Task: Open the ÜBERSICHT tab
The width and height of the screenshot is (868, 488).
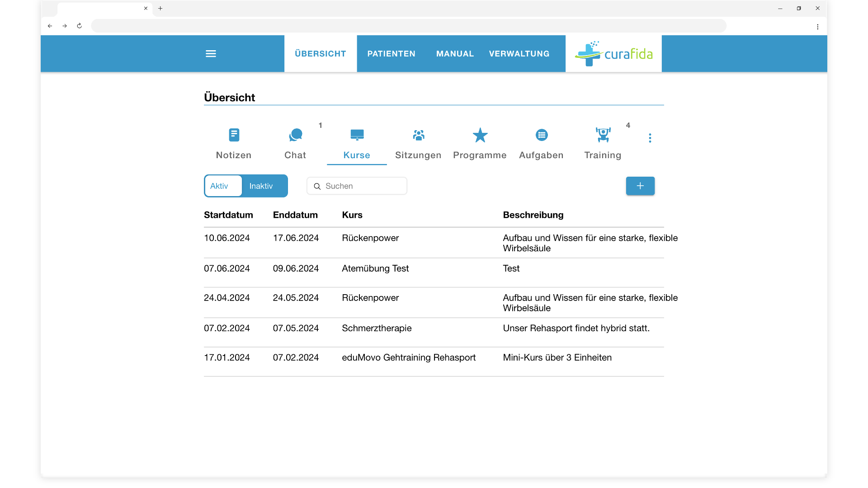Action: pyautogui.click(x=321, y=54)
